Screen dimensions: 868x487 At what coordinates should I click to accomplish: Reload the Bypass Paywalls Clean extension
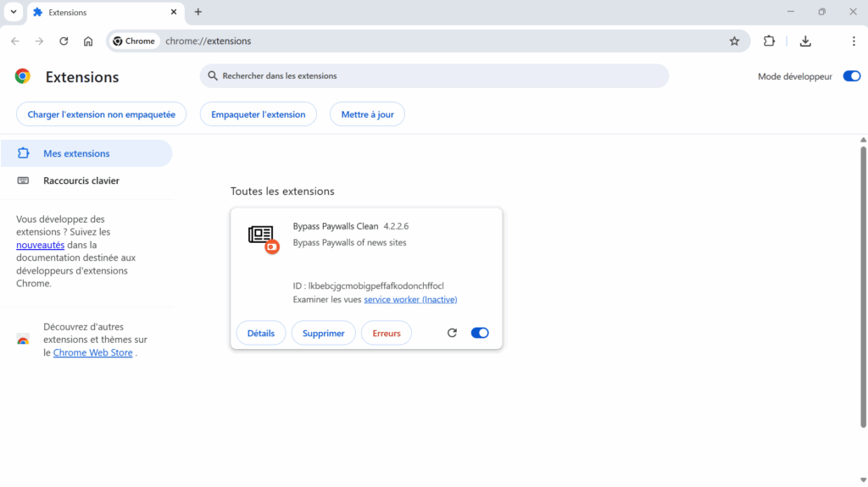[452, 333]
